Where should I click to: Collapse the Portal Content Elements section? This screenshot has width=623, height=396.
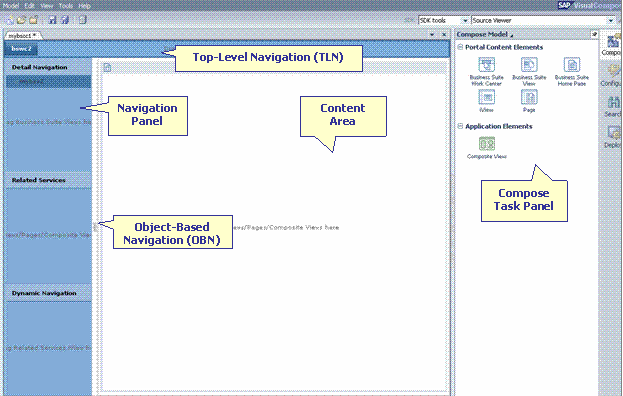460,47
